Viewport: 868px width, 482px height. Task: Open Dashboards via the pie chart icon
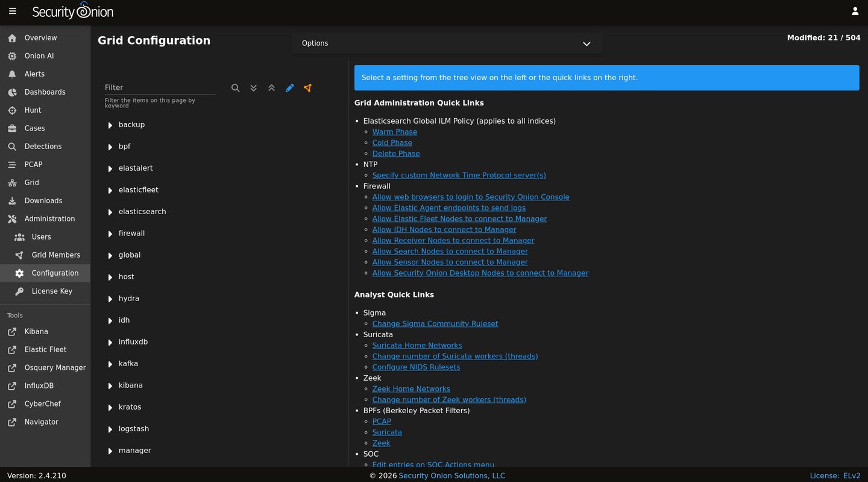pos(12,92)
